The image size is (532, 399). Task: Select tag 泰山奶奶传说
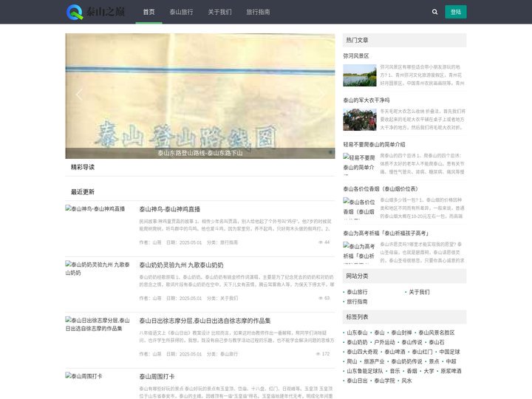click(x=406, y=361)
